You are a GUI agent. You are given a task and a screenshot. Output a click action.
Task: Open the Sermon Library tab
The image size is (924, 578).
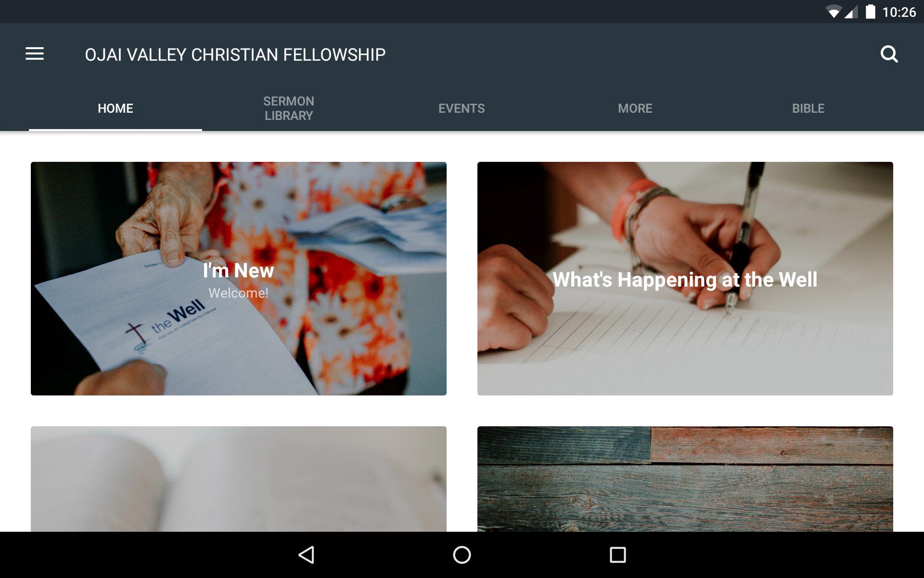[289, 108]
